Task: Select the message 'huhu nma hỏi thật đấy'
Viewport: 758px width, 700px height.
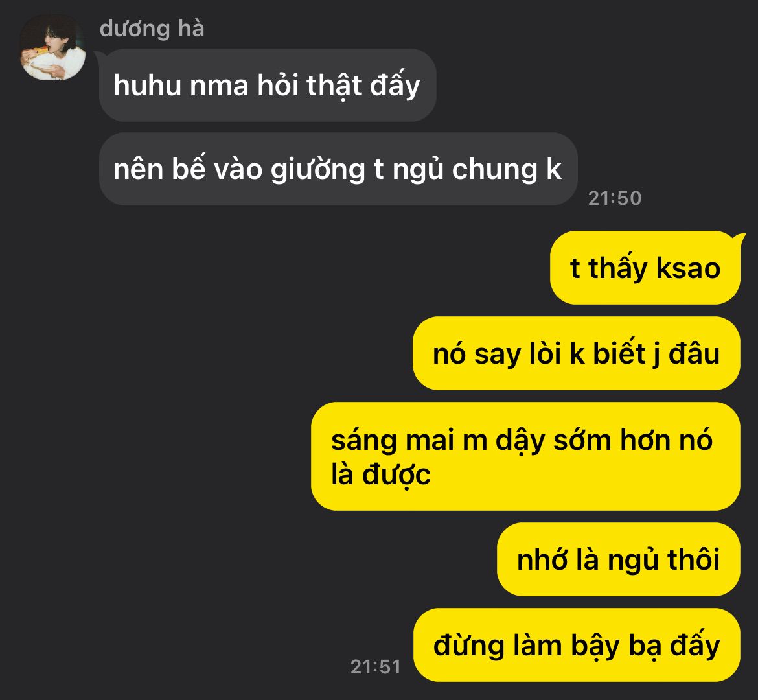Action: point(268,85)
